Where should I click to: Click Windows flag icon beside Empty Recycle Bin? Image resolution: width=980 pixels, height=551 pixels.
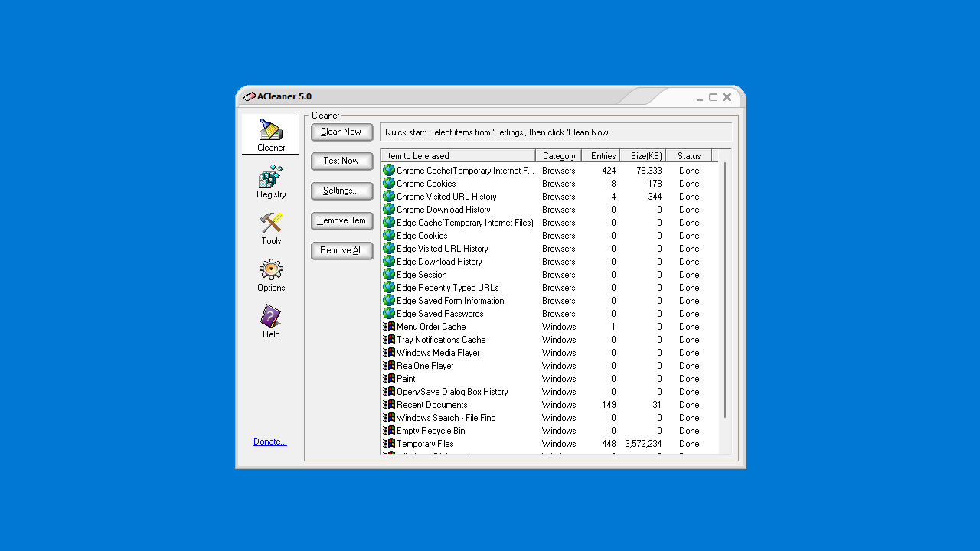(389, 431)
